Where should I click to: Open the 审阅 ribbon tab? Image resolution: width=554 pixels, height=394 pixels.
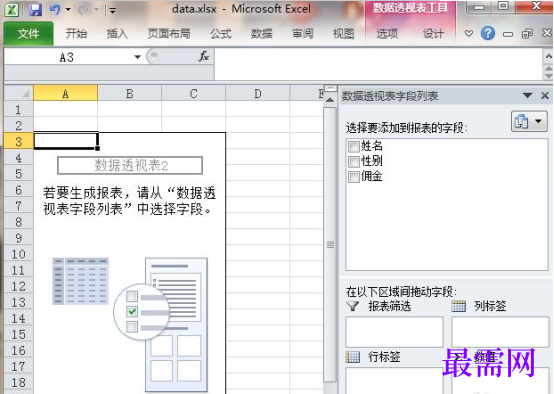coord(302,34)
